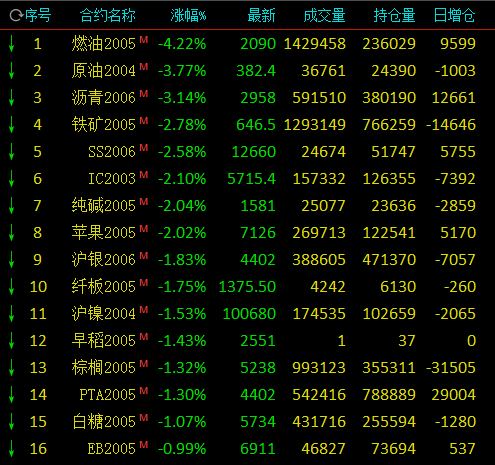Click the 持仓量 column header
495x465 pixels.
(x=394, y=15)
